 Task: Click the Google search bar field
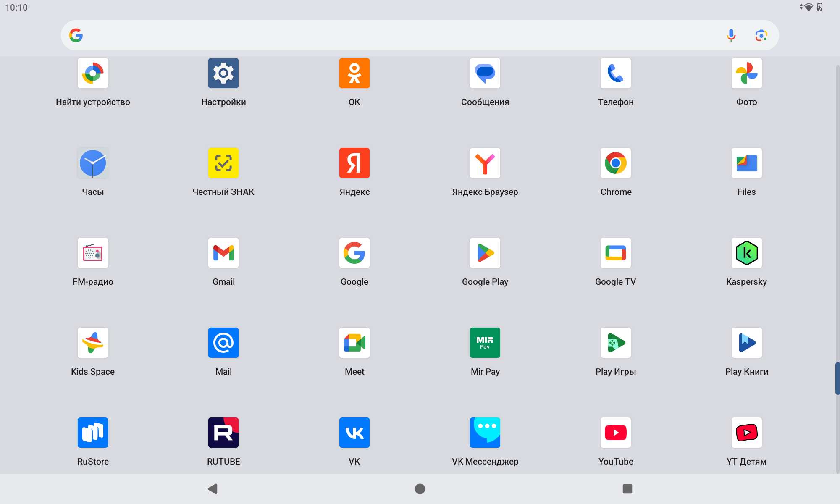pos(378,35)
